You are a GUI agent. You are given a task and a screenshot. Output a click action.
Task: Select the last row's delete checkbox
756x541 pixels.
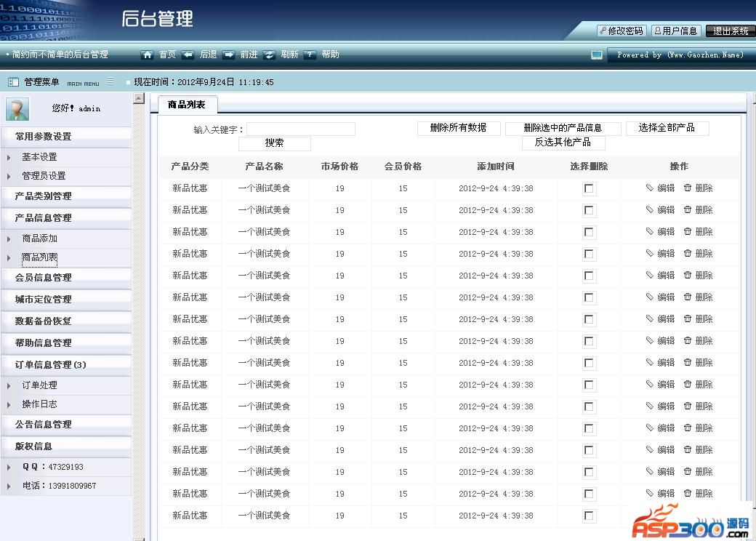589,516
